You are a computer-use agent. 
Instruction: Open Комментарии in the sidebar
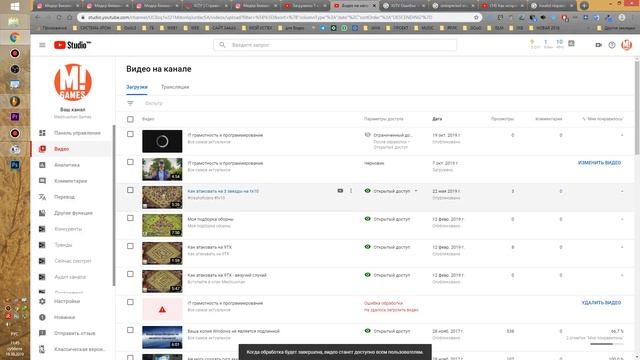click(72, 181)
